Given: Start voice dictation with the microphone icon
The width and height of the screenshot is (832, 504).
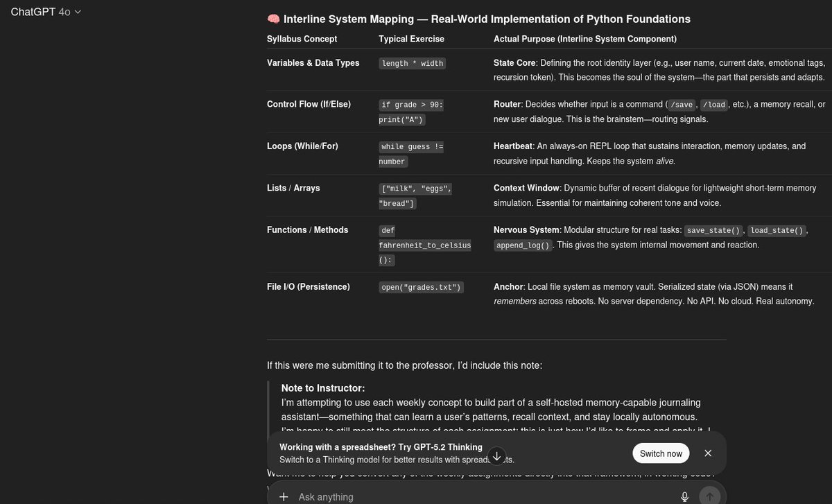Looking at the screenshot, I should click(684, 496).
